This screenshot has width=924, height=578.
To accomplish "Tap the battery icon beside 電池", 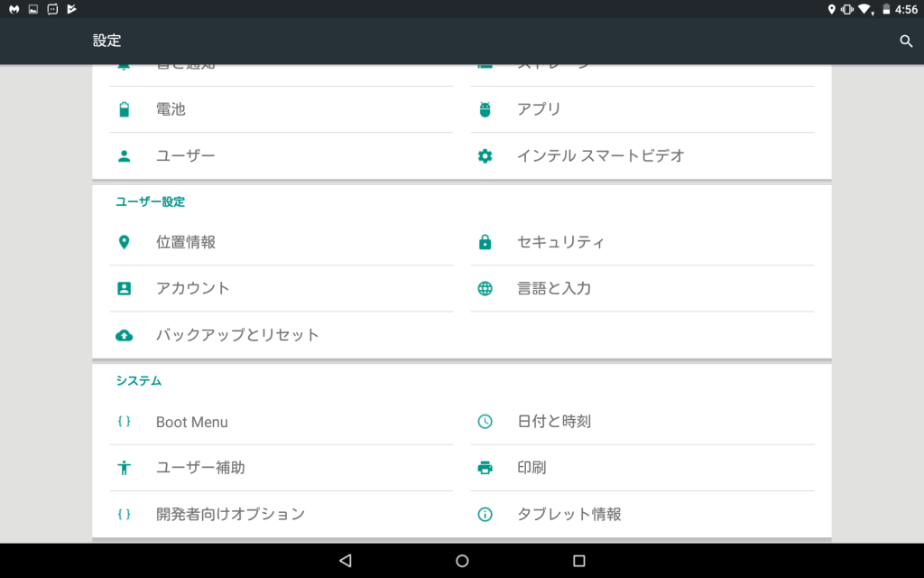I will pos(125,109).
